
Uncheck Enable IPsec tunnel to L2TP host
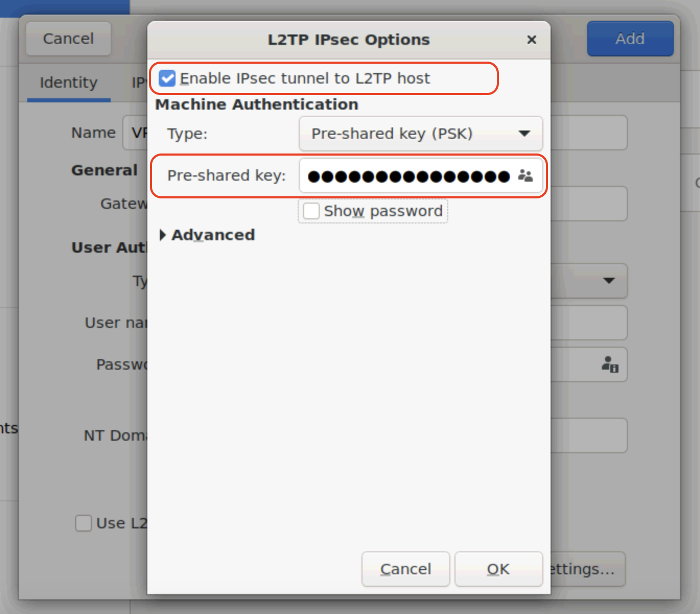tap(167, 78)
